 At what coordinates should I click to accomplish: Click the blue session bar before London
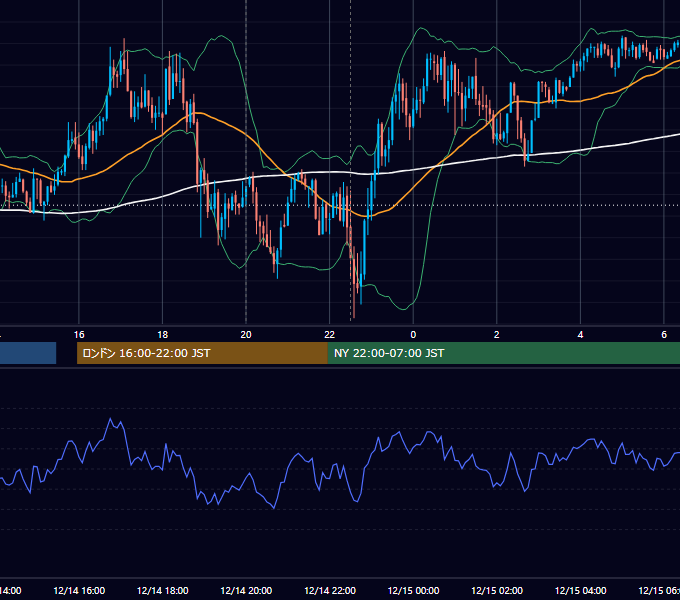[28, 353]
